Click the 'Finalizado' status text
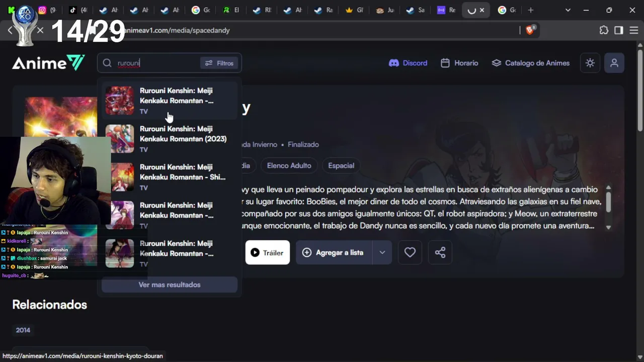Viewport: 644px width, 362px height. pyautogui.click(x=303, y=144)
